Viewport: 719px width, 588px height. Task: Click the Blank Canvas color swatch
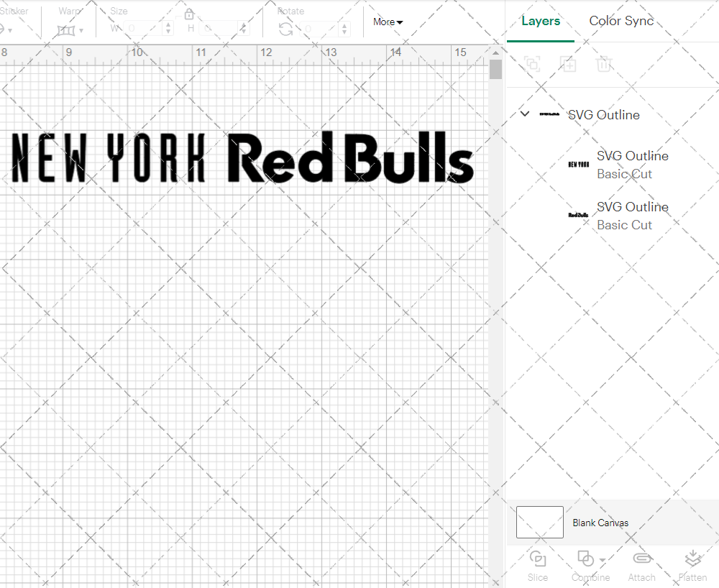click(539, 523)
